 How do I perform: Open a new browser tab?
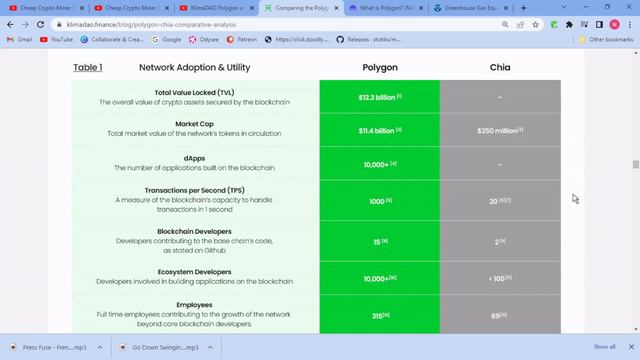(524, 8)
